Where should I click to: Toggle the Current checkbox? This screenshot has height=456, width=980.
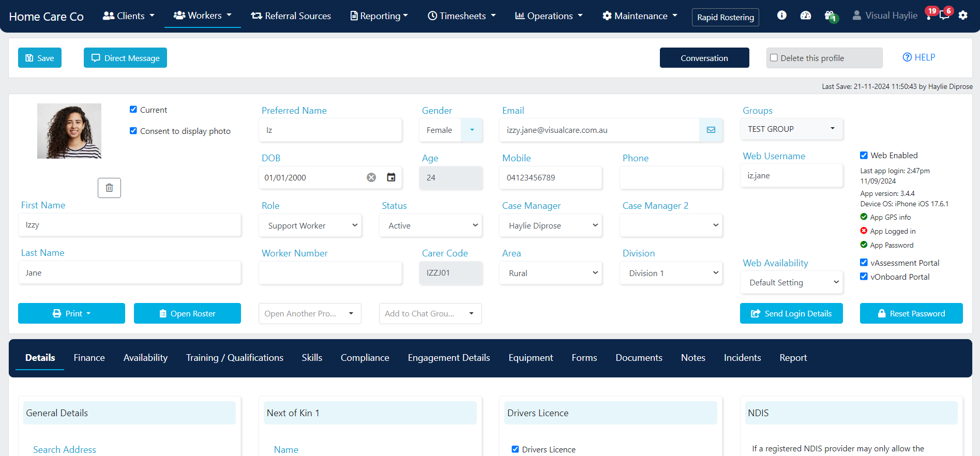point(133,109)
